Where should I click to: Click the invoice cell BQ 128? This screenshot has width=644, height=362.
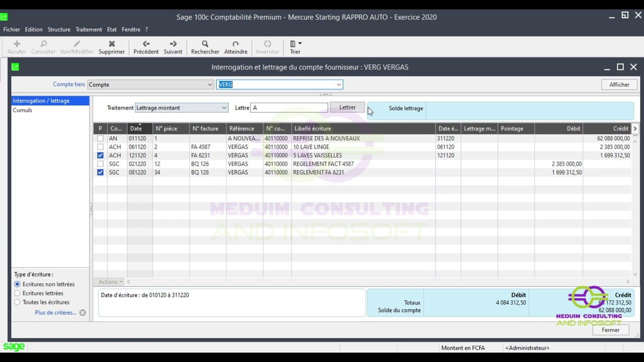(200, 172)
